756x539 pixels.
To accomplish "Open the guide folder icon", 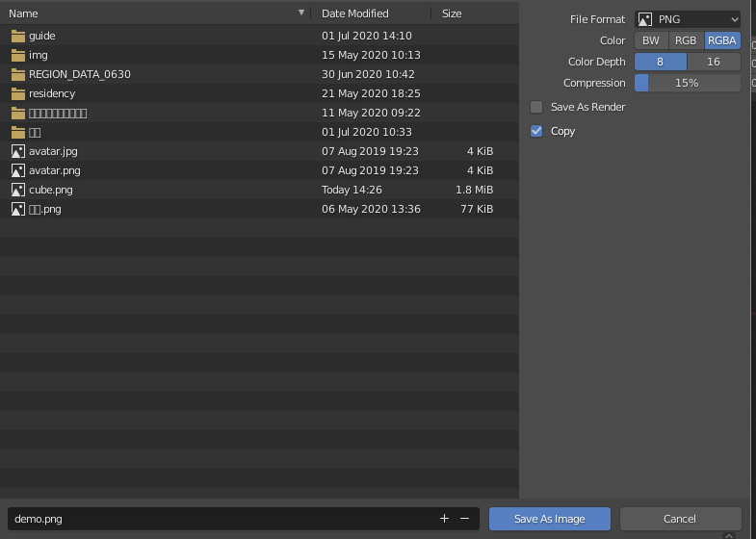I will pyautogui.click(x=18, y=37).
